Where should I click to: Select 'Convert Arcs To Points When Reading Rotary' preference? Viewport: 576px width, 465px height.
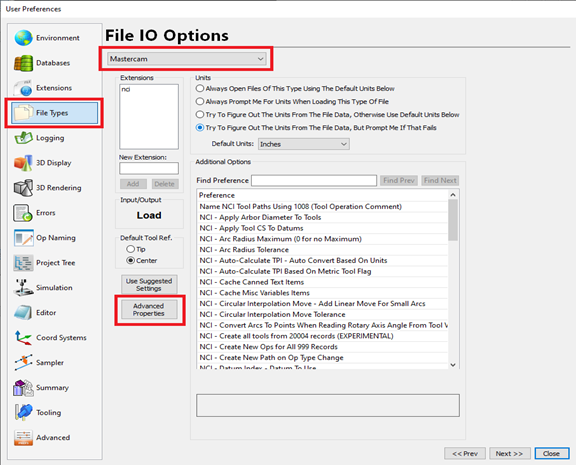[x=323, y=325]
